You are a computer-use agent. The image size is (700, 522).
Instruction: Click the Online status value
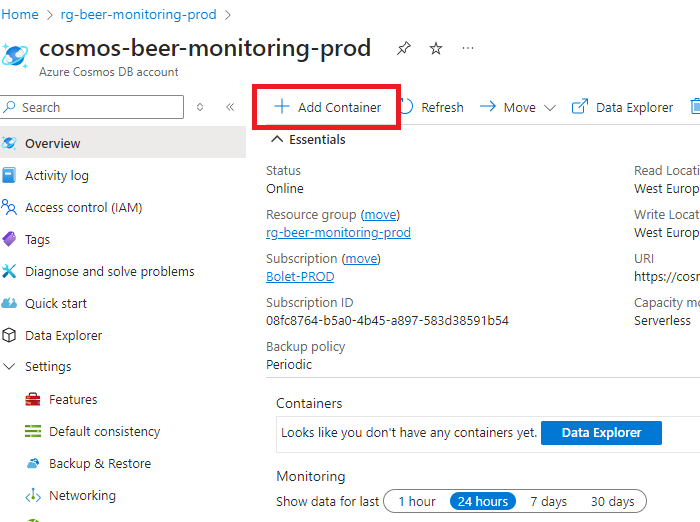(x=285, y=188)
